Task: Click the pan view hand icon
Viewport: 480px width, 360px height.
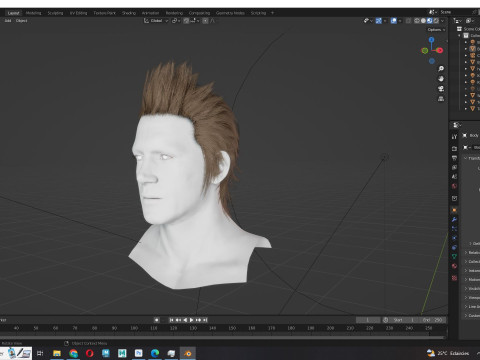Action: 441,79
